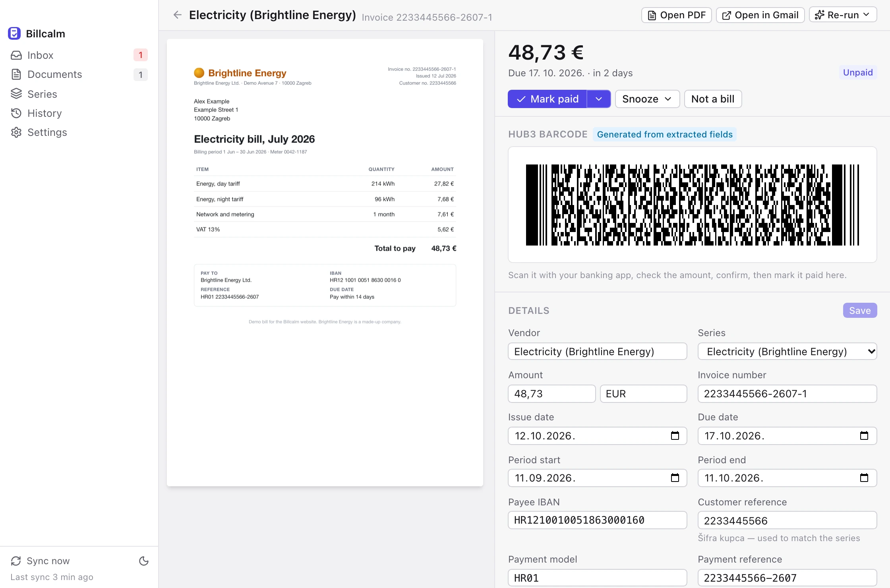Toggle dark mode moon icon

click(x=144, y=561)
